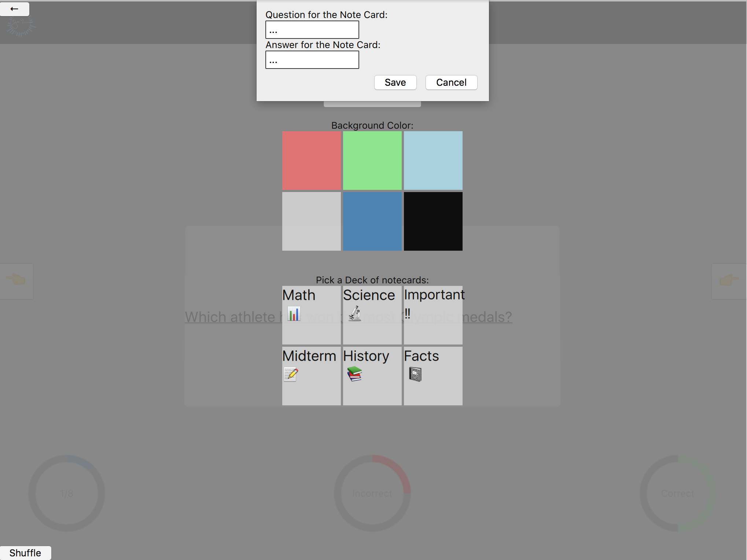Screen dimensions: 747x560
Task: Choose the red background color
Action: coord(311,161)
